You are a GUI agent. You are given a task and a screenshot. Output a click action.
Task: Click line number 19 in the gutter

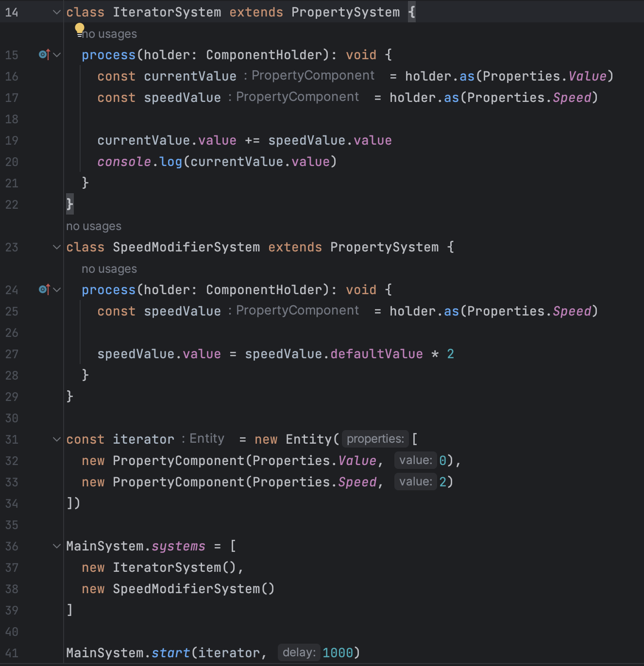tap(12, 140)
